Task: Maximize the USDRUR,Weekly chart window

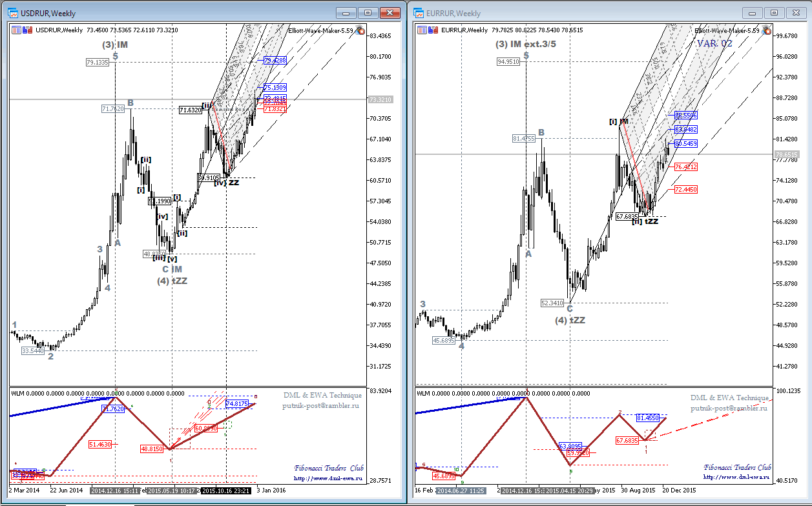Action: (368, 12)
